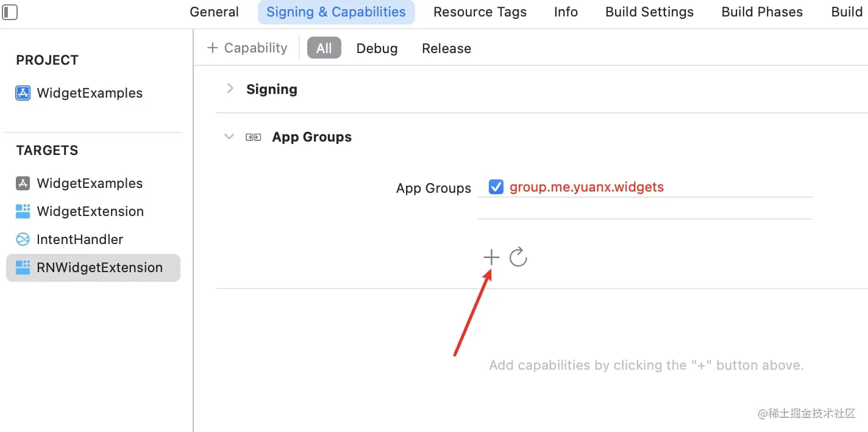Click the App Groups capability link icon
The image size is (868, 432).
(x=252, y=137)
